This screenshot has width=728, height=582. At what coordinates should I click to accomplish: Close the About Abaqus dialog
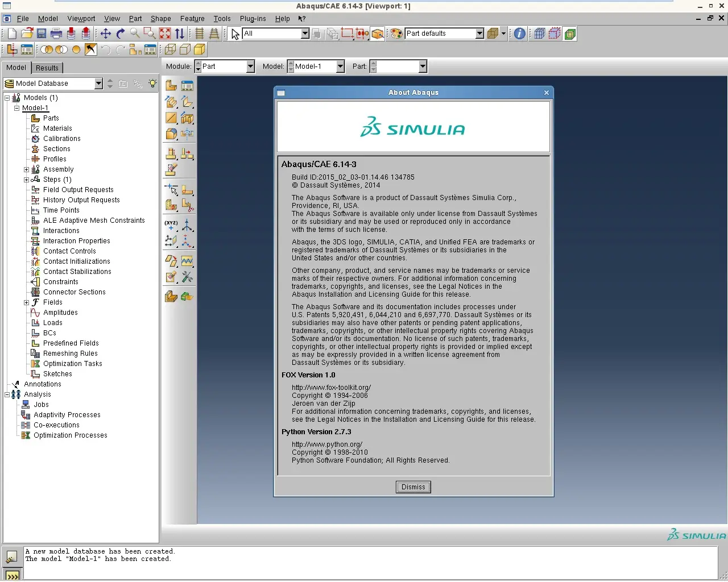547,93
